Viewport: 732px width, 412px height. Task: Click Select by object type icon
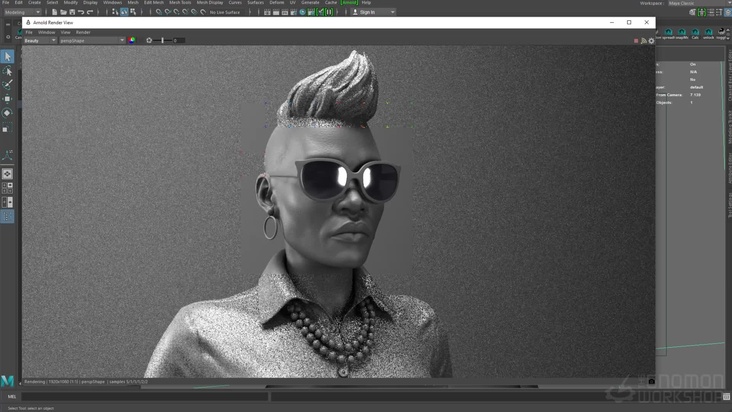click(124, 12)
